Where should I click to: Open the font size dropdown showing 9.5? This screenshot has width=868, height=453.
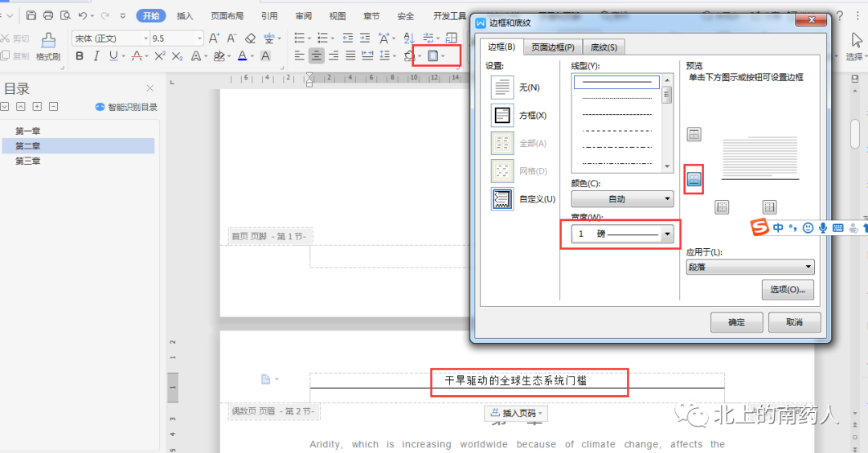pos(199,39)
